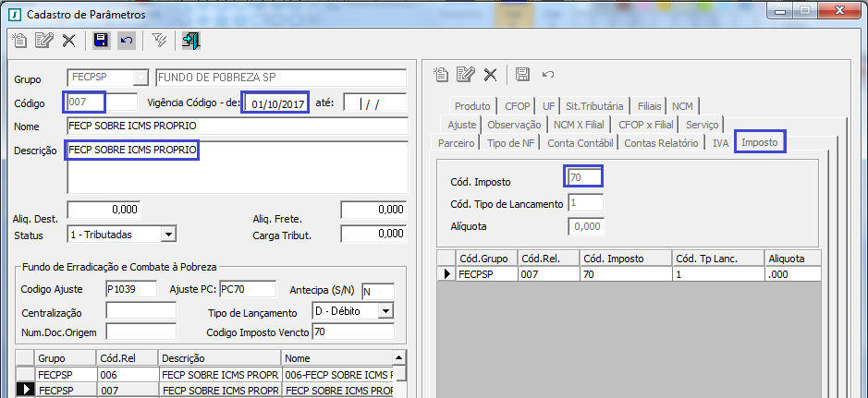The height and width of the screenshot is (398, 868).
Task: Click the Antecipa (S/N) field
Action: pos(377,292)
